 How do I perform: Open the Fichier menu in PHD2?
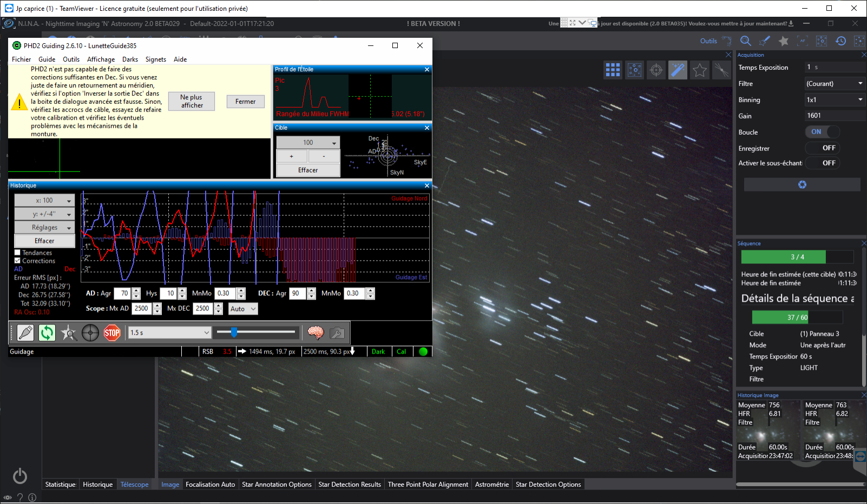22,59
